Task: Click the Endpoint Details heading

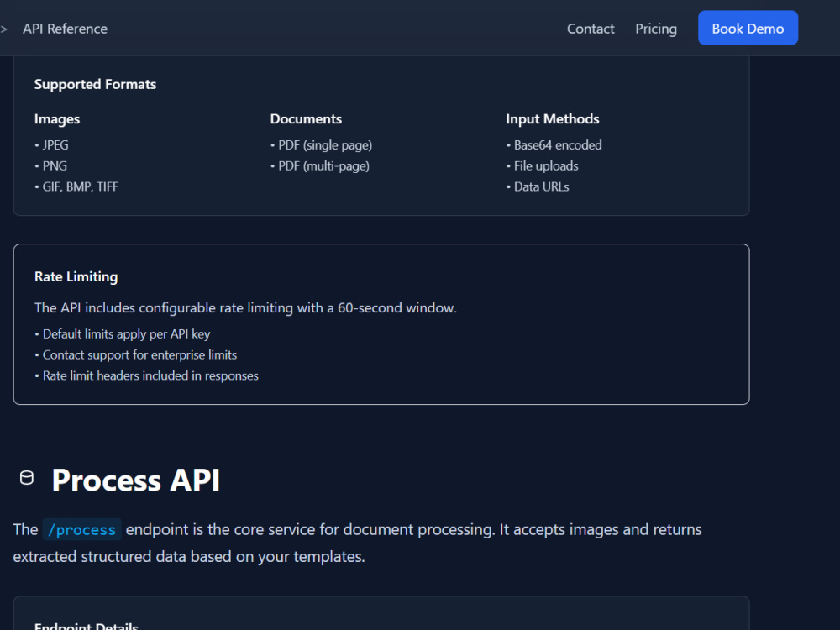Action: (87, 626)
